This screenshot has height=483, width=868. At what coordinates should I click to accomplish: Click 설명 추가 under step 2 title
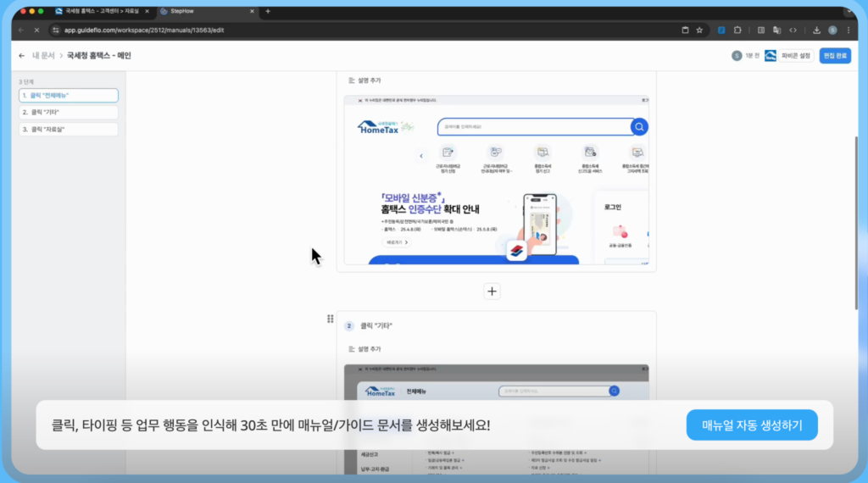point(364,349)
